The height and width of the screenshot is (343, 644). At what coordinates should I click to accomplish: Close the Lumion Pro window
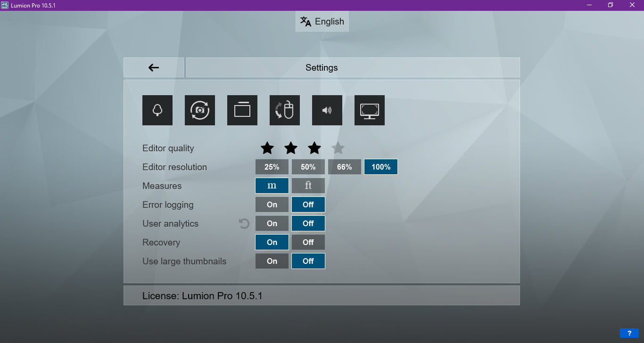point(633,5)
